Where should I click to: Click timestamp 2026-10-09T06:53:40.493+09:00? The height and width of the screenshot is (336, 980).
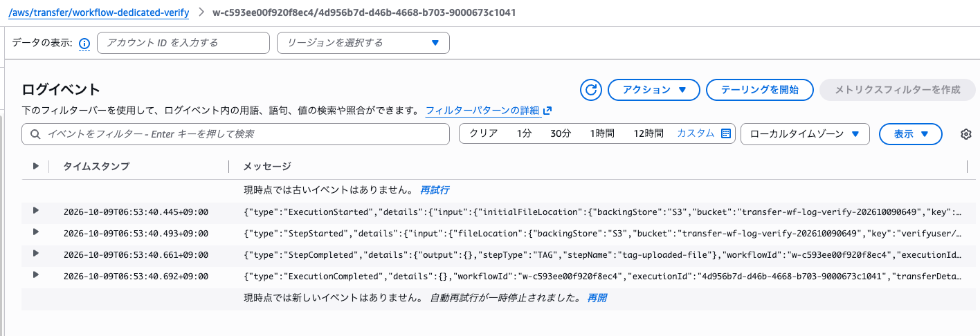click(x=136, y=234)
